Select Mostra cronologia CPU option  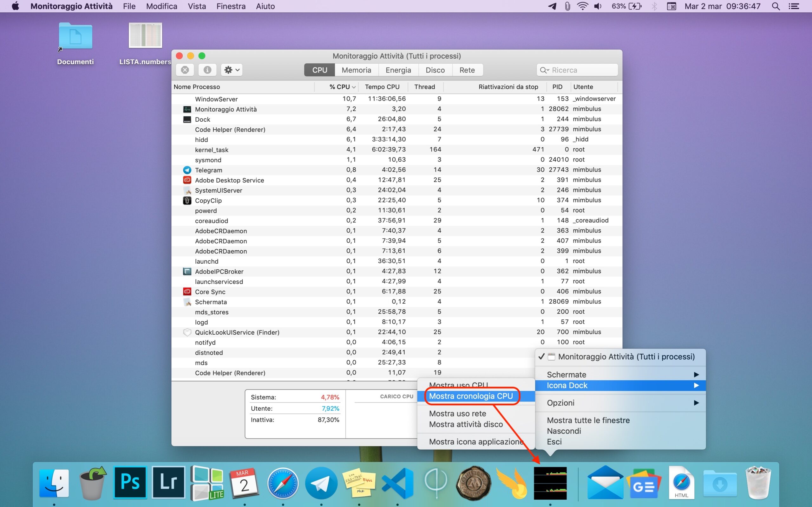(x=471, y=396)
